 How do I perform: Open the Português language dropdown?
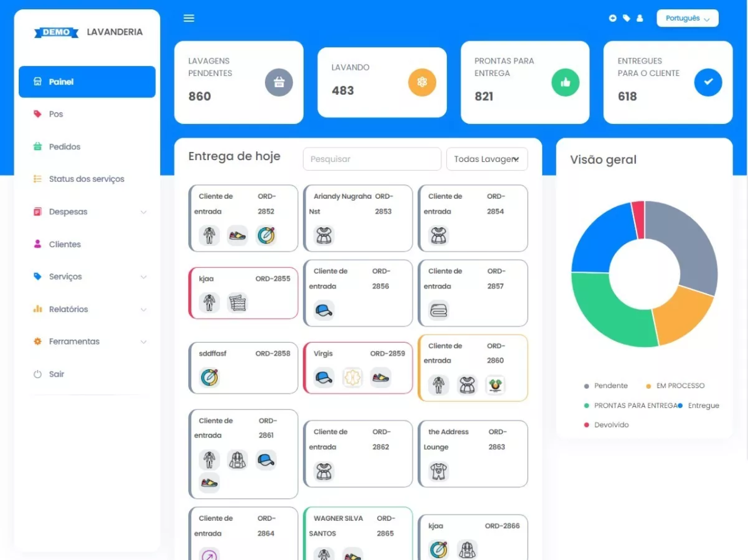(x=687, y=18)
